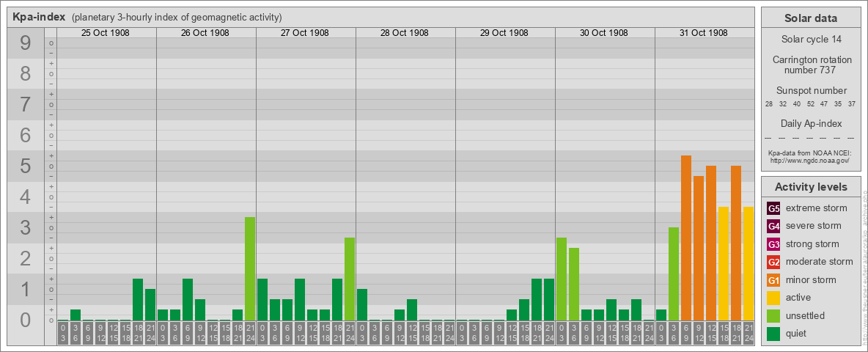Viewport: 868px width, 352px height.
Task: Click the 0-3 green bar on 28 Oct
Action: point(362,304)
